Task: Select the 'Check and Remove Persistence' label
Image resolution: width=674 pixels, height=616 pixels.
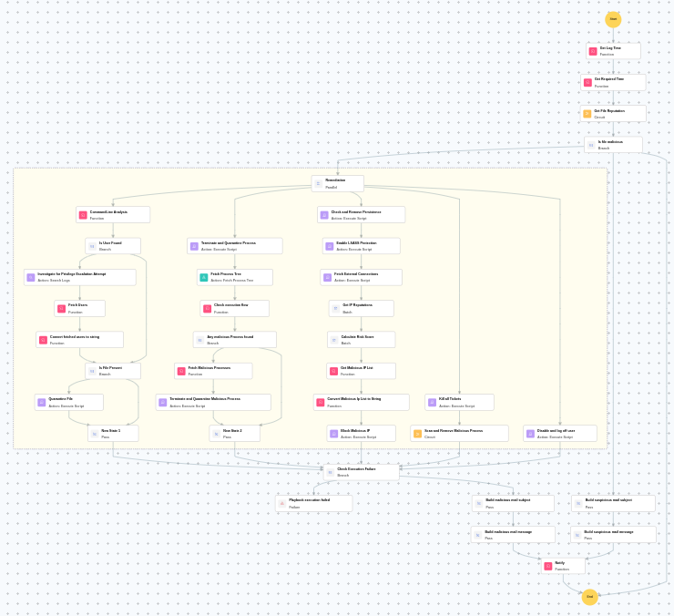Action: (x=356, y=212)
